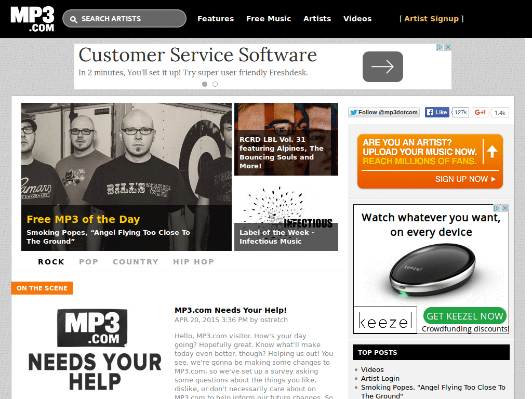Open MP3.com Needs Your Help! article title

pos(231,310)
